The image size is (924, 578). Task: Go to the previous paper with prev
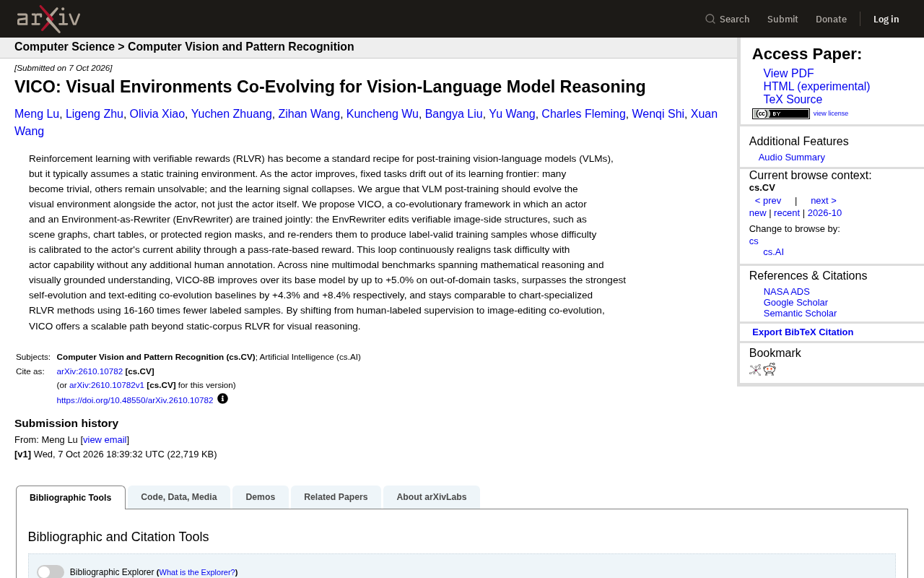coord(768,201)
